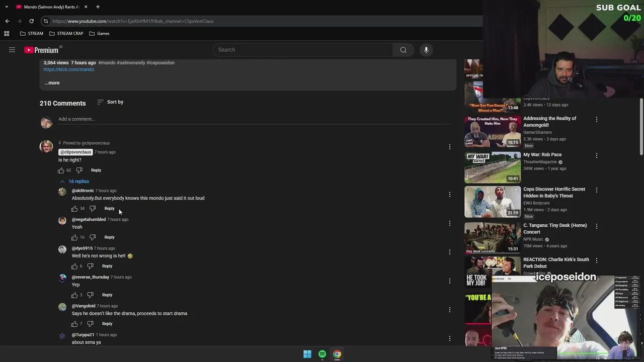
Task: Open options menu for @vegetahumbled reply
Action: [450, 223]
